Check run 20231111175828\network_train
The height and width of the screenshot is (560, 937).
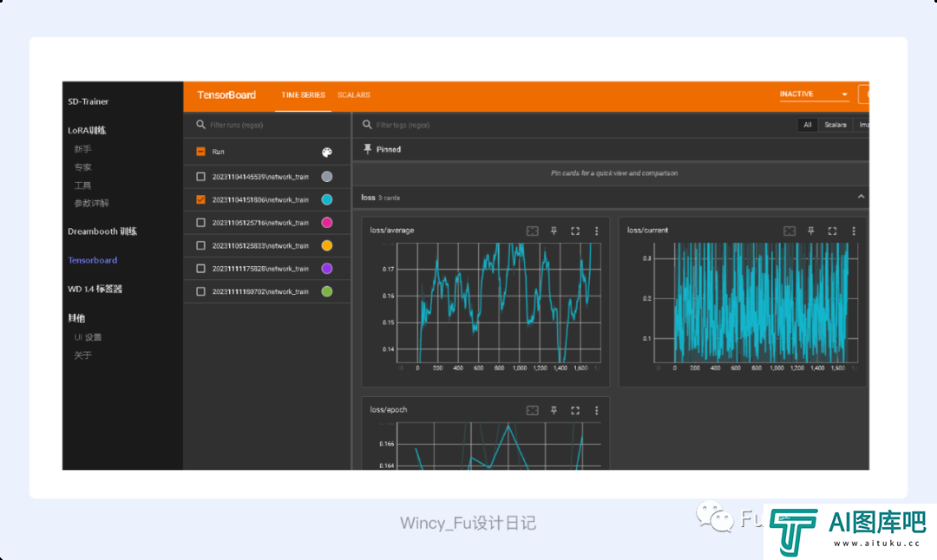200,269
